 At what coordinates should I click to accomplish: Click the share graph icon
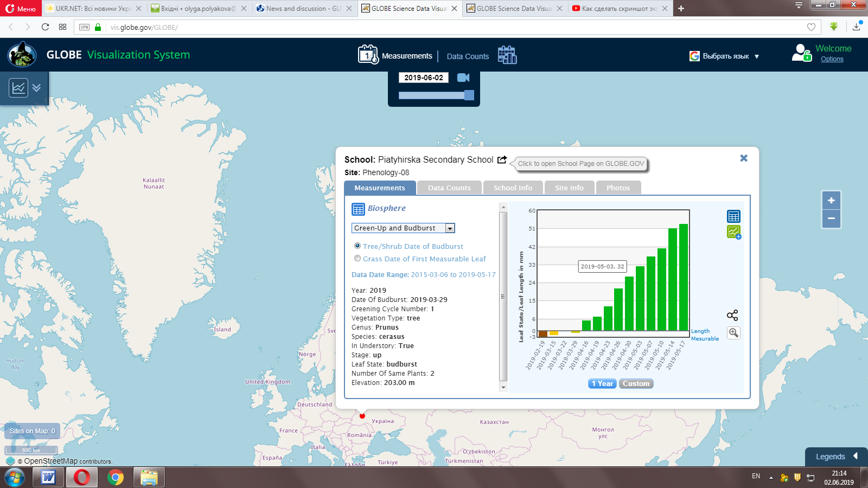732,316
